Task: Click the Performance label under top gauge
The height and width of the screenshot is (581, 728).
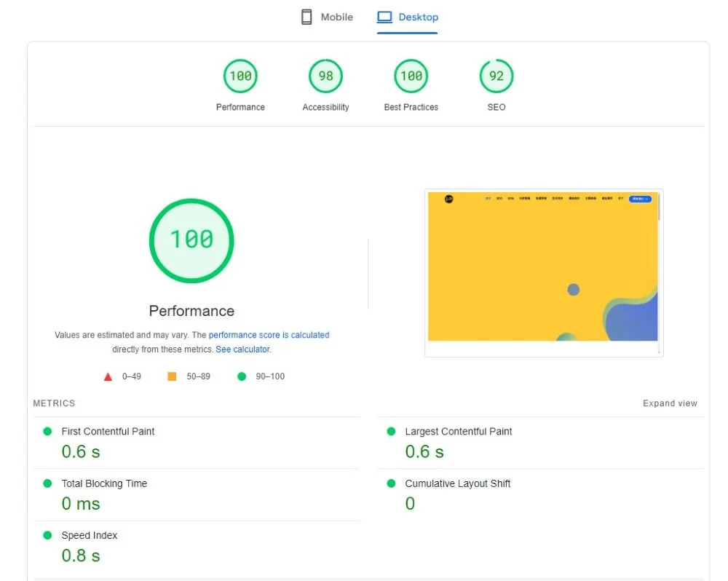Action: point(240,107)
